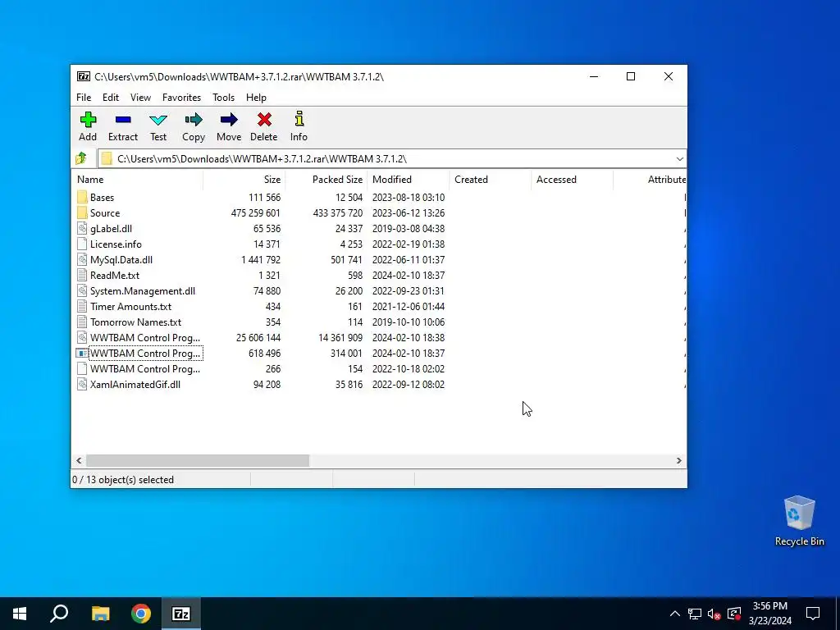The image size is (840, 630).
Task: Click the muted volume tray icon
Action: pyautogui.click(x=714, y=614)
